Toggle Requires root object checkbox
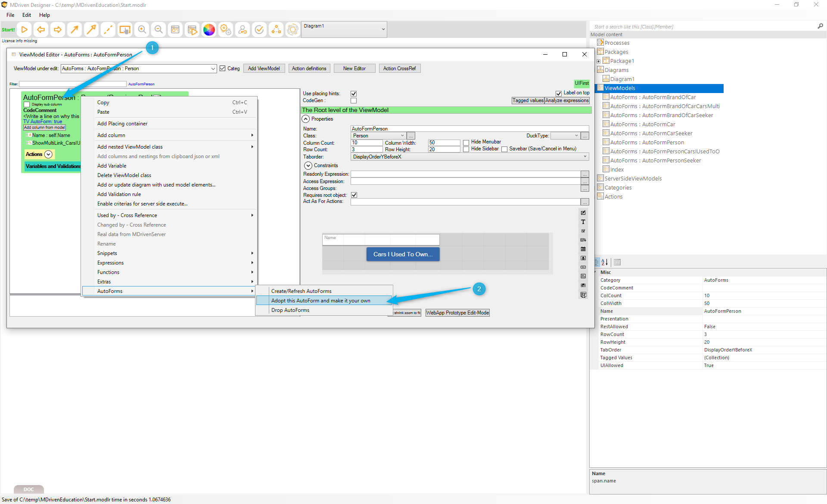This screenshot has height=504, width=827. 354,195
